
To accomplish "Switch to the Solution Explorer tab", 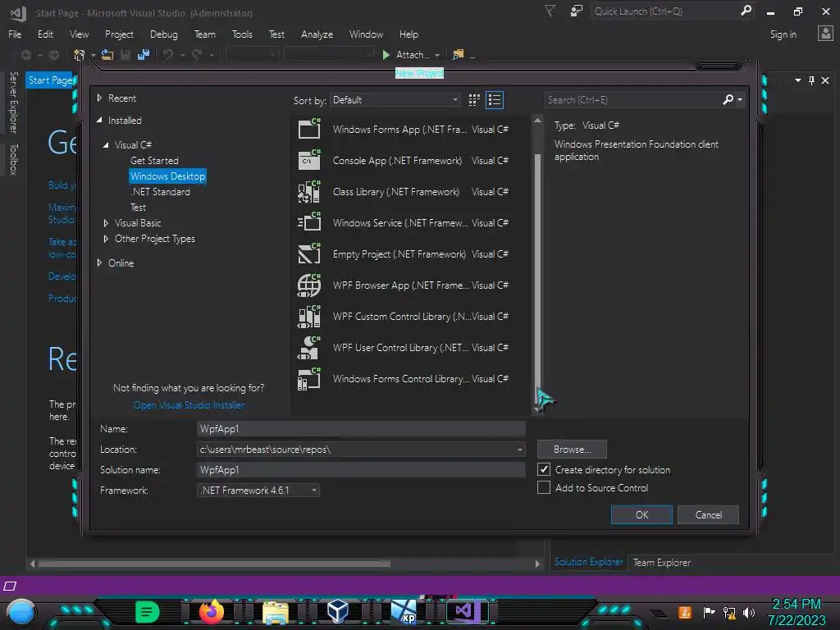I will pyautogui.click(x=588, y=562).
